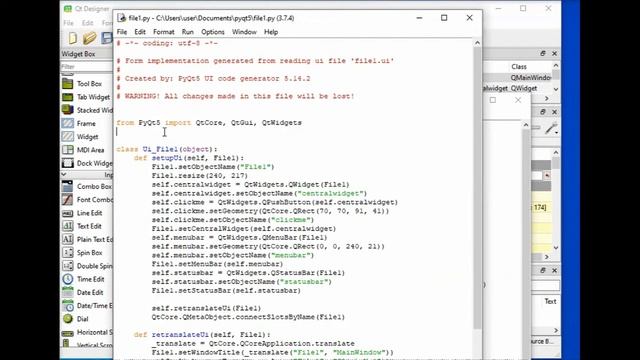The image size is (640, 360).
Task: Click the Widget Box Filter field
Action: pos(87,67)
